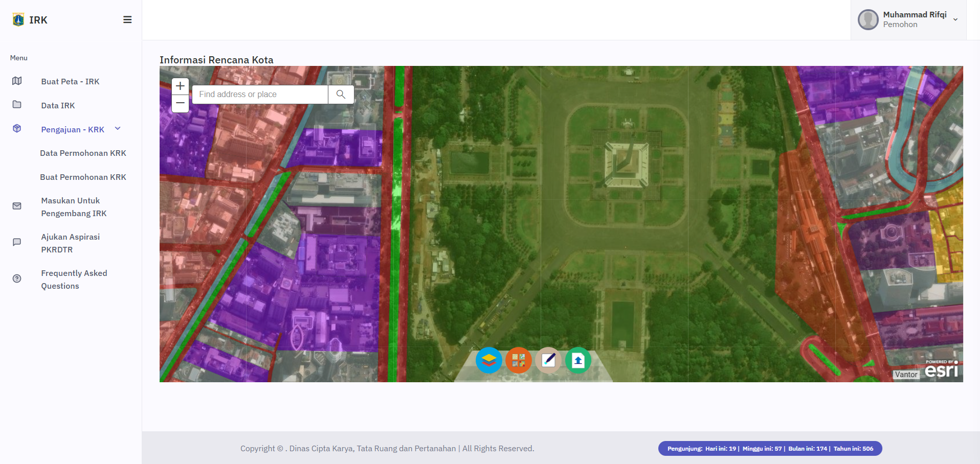Open Buat Peta - IRK menu
Viewport: 980px width, 464px height.
point(70,82)
